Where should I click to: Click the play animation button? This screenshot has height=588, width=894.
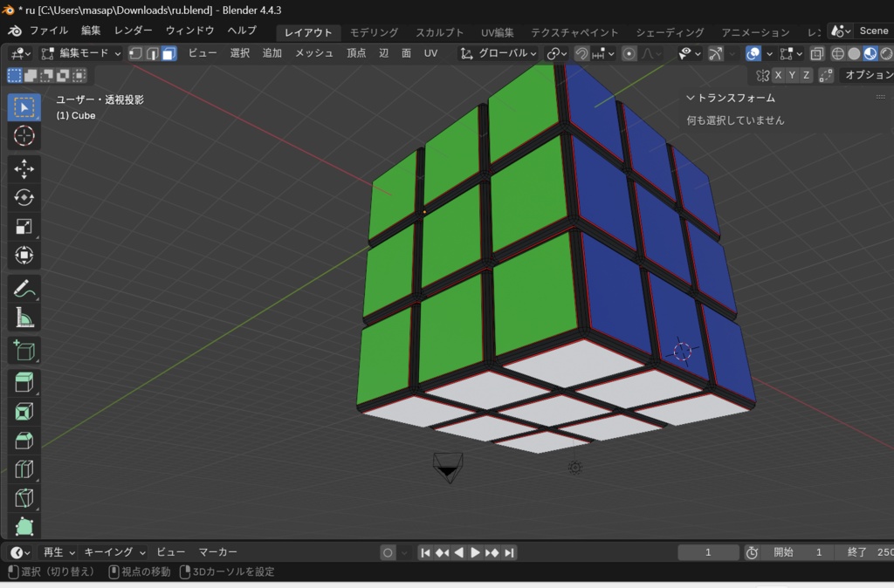click(x=475, y=553)
